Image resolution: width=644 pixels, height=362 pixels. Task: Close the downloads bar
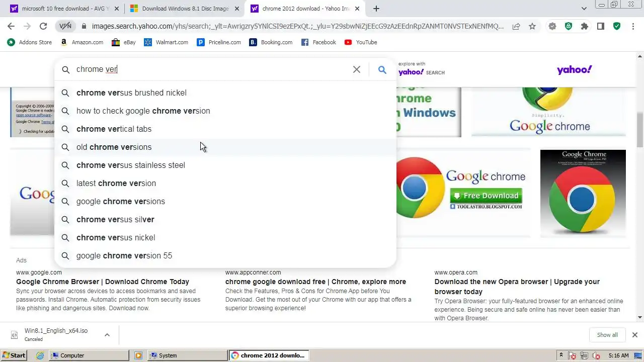coord(634,335)
